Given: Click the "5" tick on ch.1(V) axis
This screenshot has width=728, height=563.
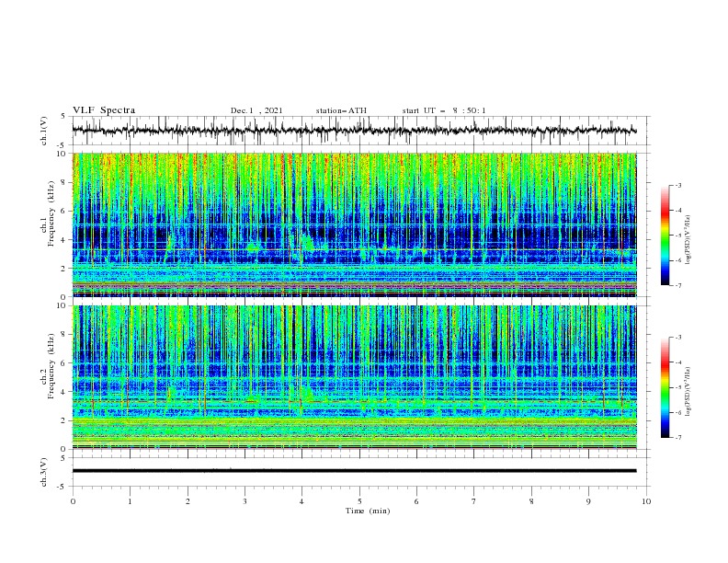Looking at the screenshot, I should (x=63, y=117).
